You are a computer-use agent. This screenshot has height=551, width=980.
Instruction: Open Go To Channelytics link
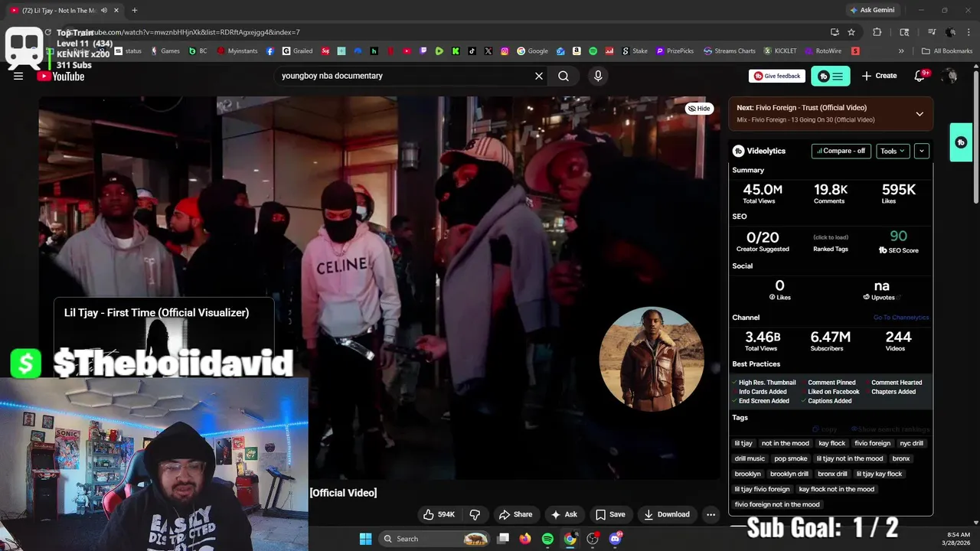tap(900, 318)
